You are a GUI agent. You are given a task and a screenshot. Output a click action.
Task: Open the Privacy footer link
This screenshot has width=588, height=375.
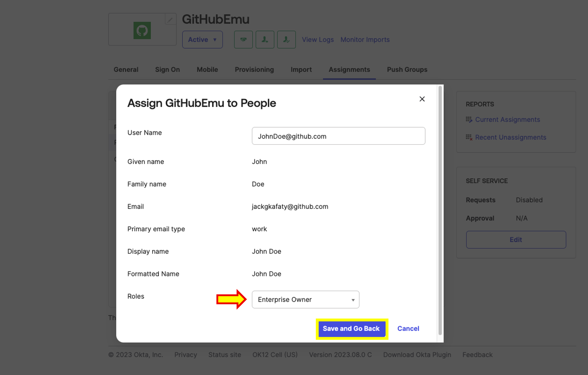pos(186,355)
